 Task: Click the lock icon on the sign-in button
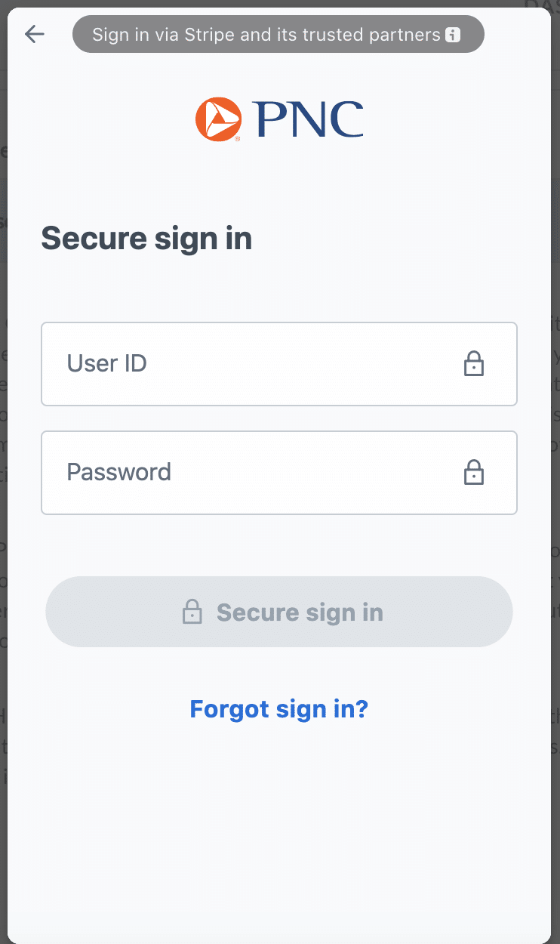[192, 612]
